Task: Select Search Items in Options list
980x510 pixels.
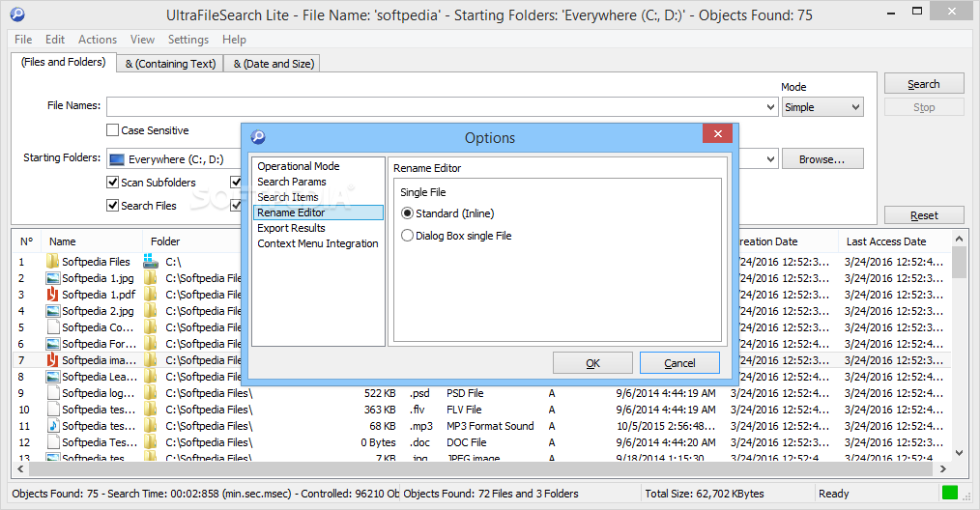Action: pos(288,197)
